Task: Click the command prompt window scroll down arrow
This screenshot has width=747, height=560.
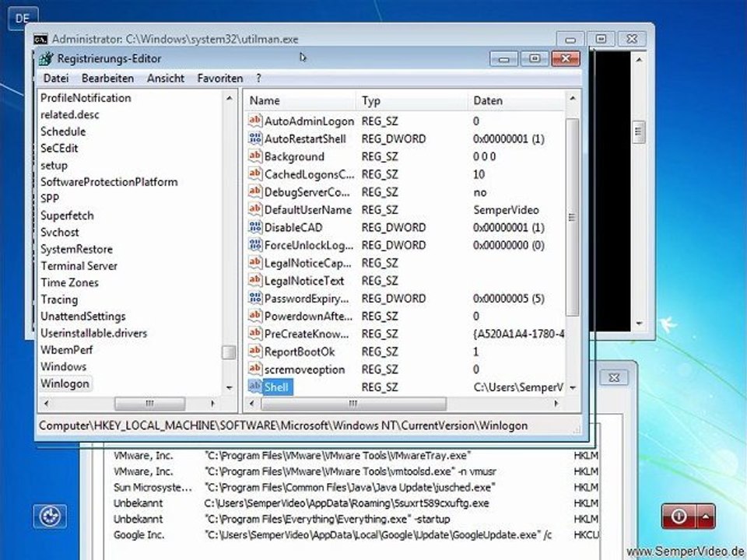Action: point(639,324)
